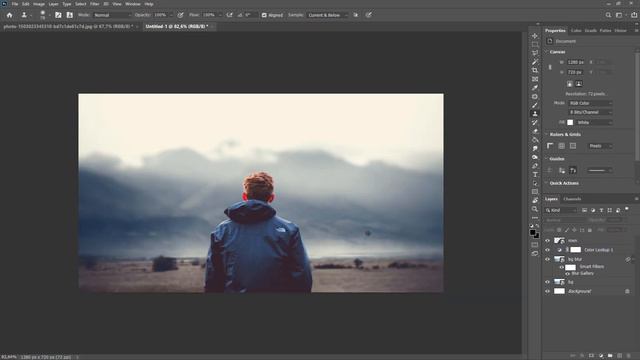This screenshot has height=360, width=640.
Task: Open the Flow dropdown arrow
Action: (220, 15)
